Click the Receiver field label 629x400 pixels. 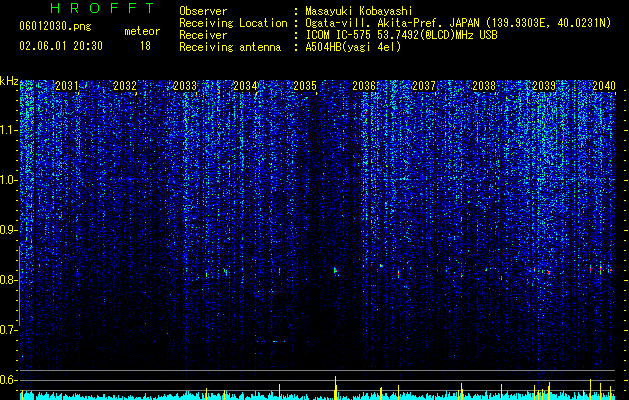(203, 35)
